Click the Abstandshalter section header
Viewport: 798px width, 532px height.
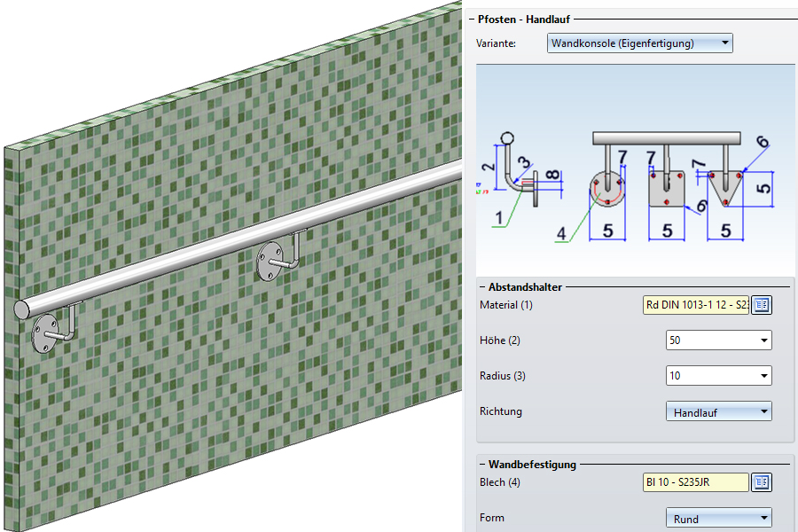pyautogui.click(x=525, y=286)
